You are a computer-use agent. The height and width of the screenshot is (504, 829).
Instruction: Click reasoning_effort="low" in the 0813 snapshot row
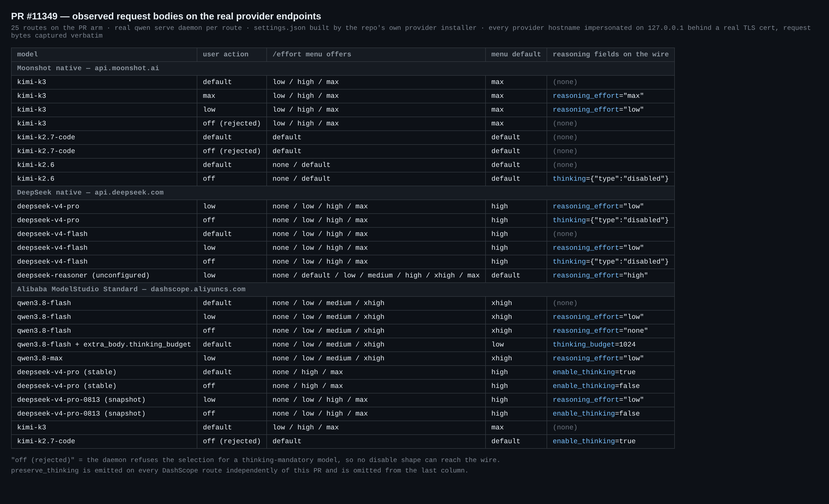pos(598,400)
